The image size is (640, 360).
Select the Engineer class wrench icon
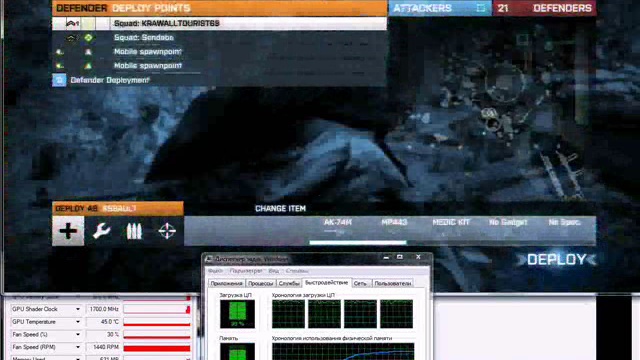click(x=101, y=231)
